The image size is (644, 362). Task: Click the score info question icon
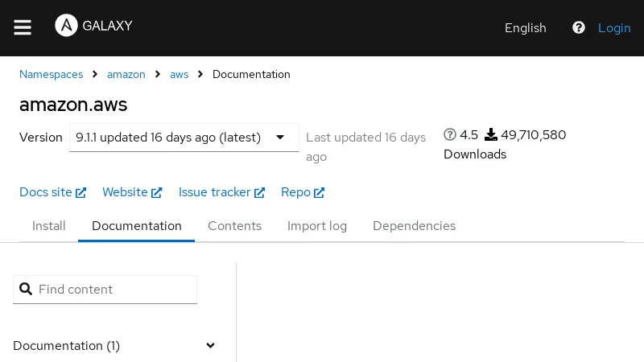click(x=450, y=135)
